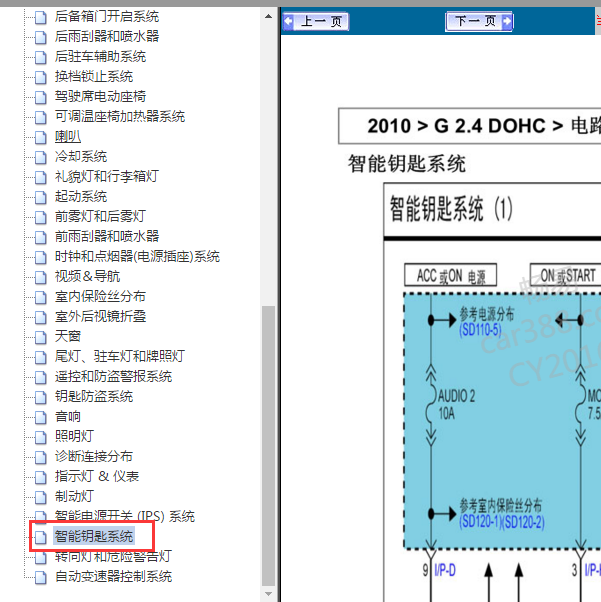
Task: Click page icon beside 制动灯
Action: 41,496
